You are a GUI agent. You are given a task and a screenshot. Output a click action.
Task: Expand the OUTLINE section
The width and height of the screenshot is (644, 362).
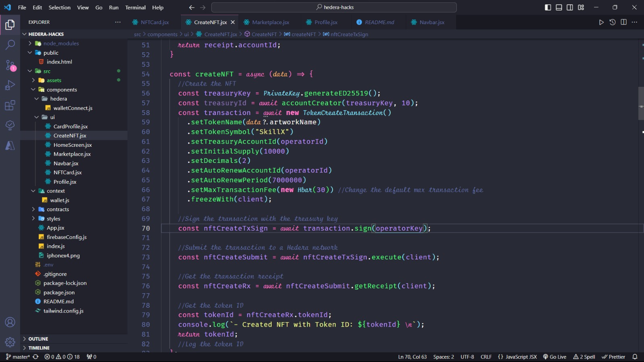(x=38, y=339)
